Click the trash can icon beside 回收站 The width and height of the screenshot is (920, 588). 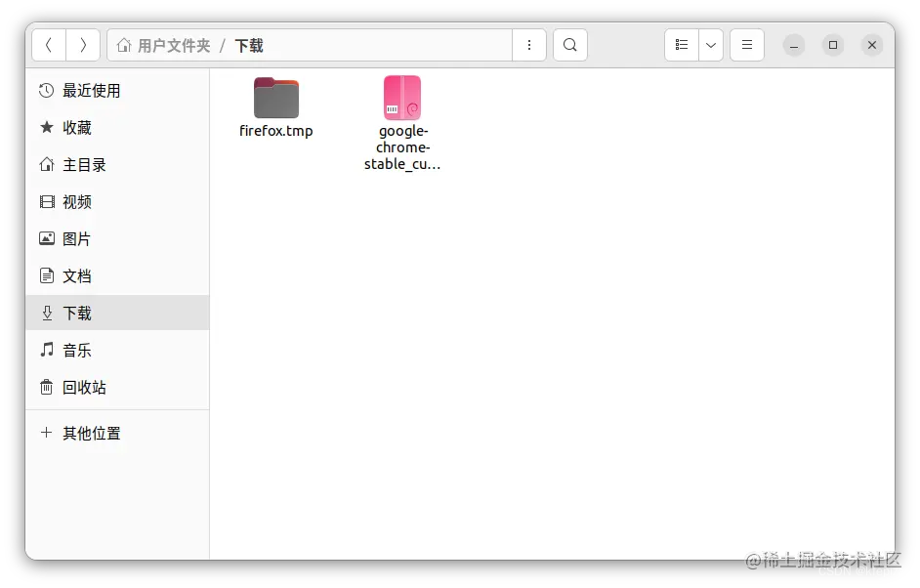click(x=46, y=387)
